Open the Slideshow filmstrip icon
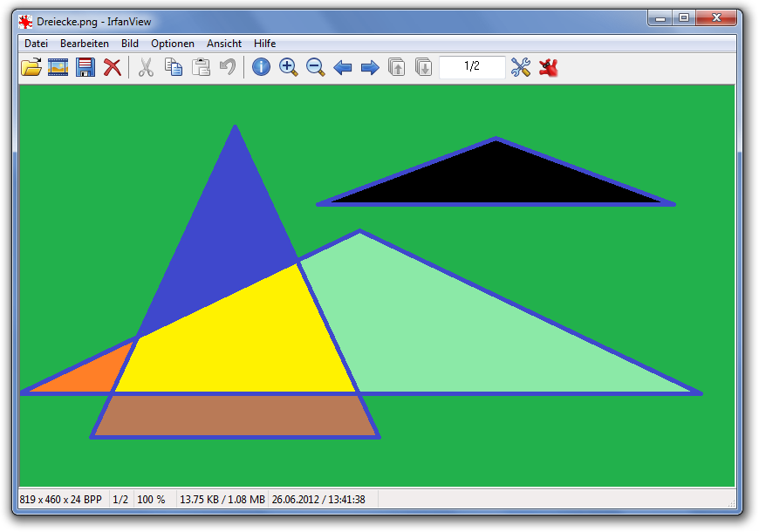Screen dimensions: 759x532 point(58,67)
